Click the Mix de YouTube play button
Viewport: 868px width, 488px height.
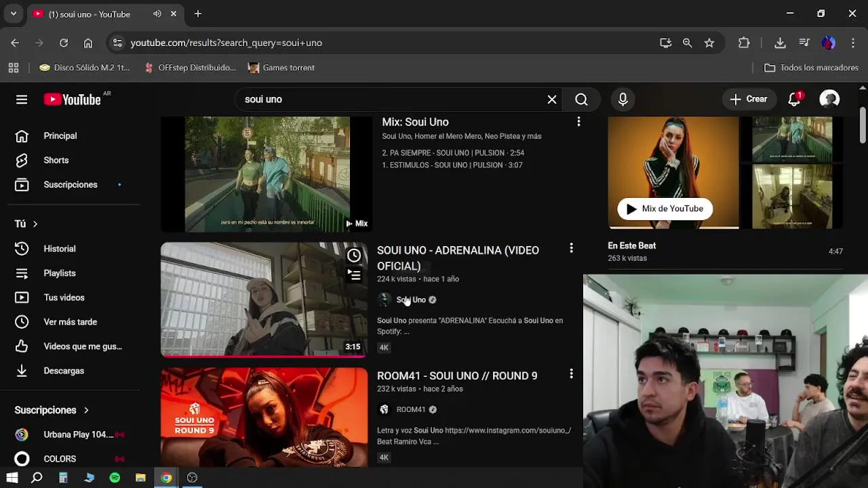[x=665, y=209]
